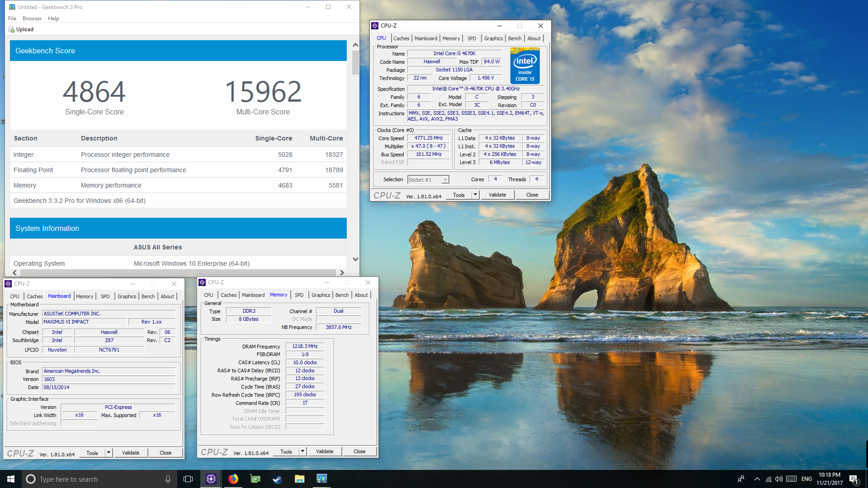Viewport: 868px width, 488px height.
Task: Expand Tools dropdown arrow in top-right CPU-Z
Action: pyautogui.click(x=475, y=195)
